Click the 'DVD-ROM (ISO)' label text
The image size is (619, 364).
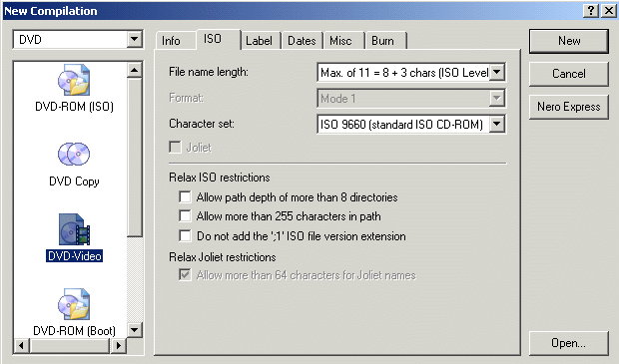(x=74, y=107)
